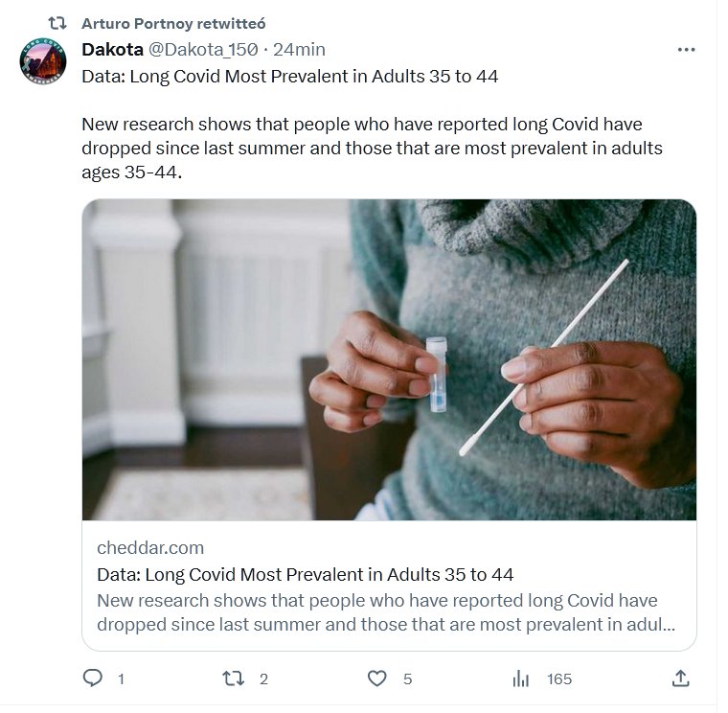The image size is (728, 713).
Task: Click the 24min timestamp
Action: [x=299, y=50]
